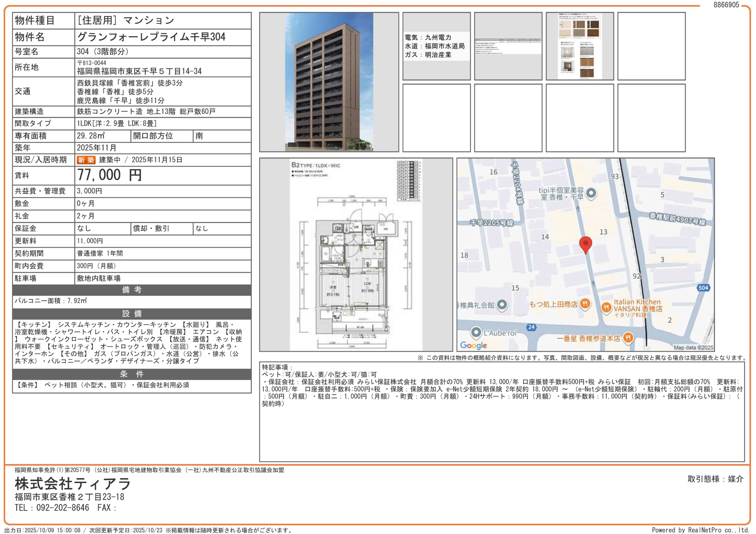Open the building exterior photo
Viewport: 756px width, 534px height.
click(329, 82)
